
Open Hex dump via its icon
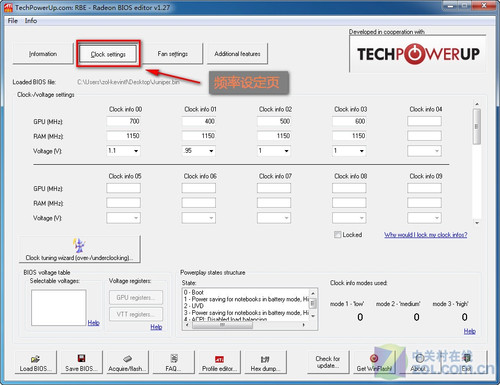(265, 359)
